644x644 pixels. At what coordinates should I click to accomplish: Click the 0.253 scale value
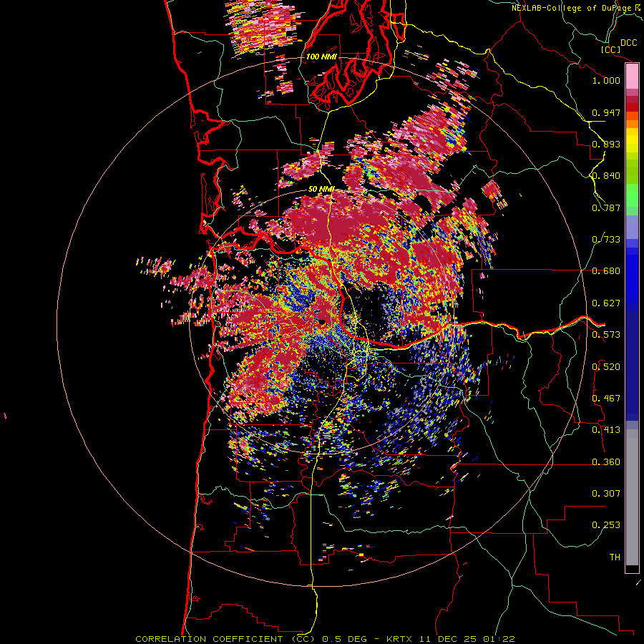coord(606,525)
